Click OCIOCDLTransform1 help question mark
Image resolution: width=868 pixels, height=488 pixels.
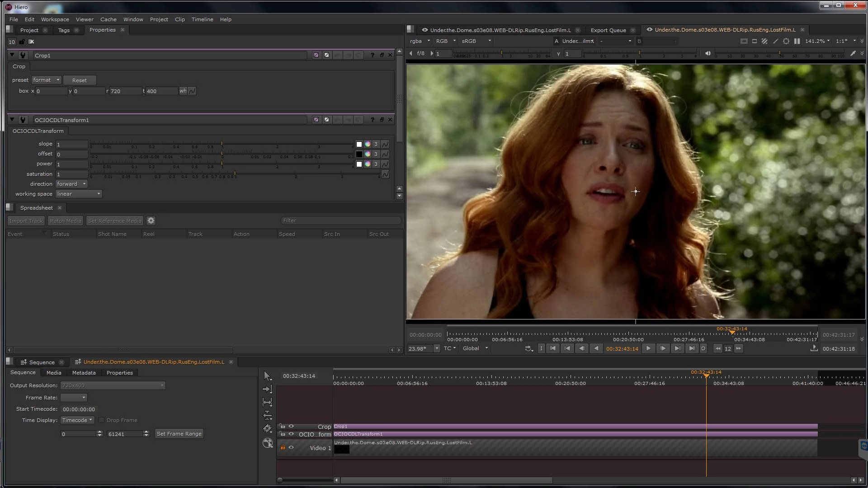coord(372,120)
